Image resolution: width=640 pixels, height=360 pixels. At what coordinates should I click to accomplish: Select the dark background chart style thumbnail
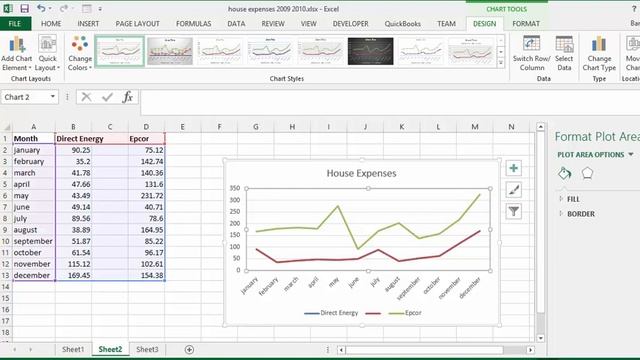click(x=371, y=51)
